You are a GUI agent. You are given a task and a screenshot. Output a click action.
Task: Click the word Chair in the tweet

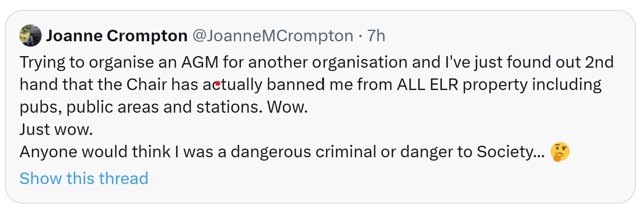click(146, 85)
